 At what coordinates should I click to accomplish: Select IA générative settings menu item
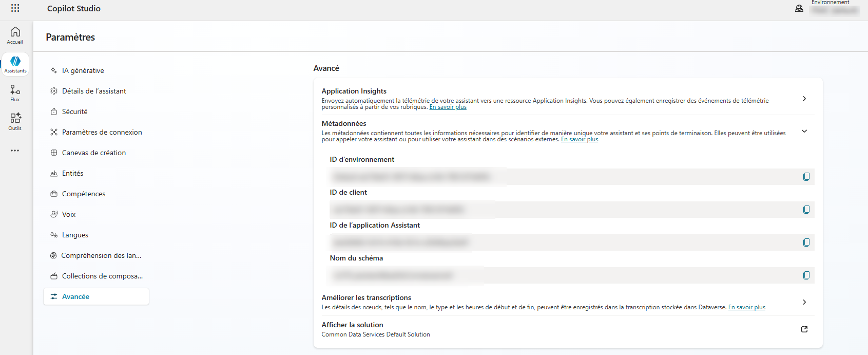pyautogui.click(x=83, y=70)
